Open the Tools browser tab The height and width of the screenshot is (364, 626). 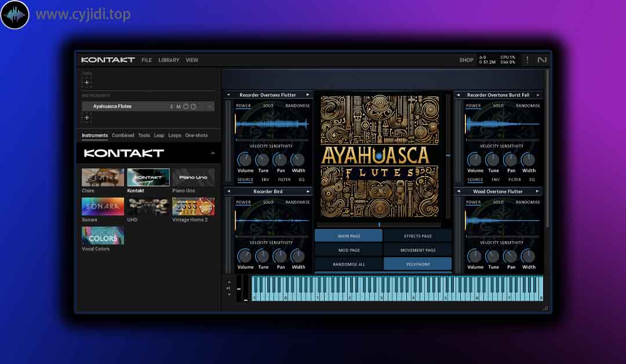pos(144,135)
